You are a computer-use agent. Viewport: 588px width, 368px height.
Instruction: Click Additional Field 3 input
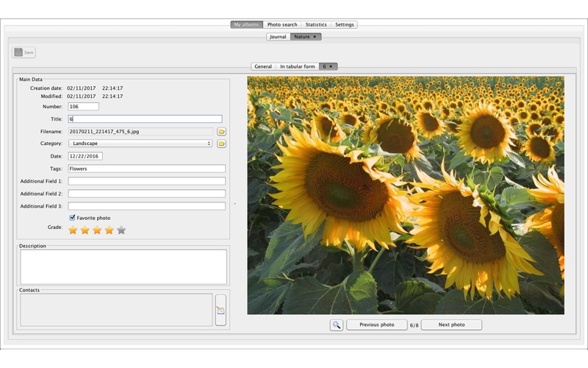pos(146,206)
